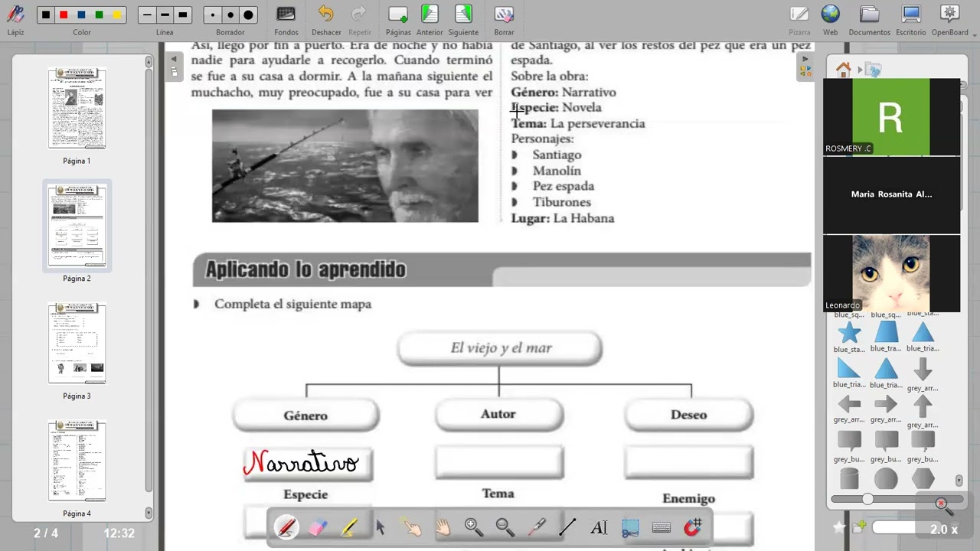
Task: Select the blue star shape
Action: point(849,333)
